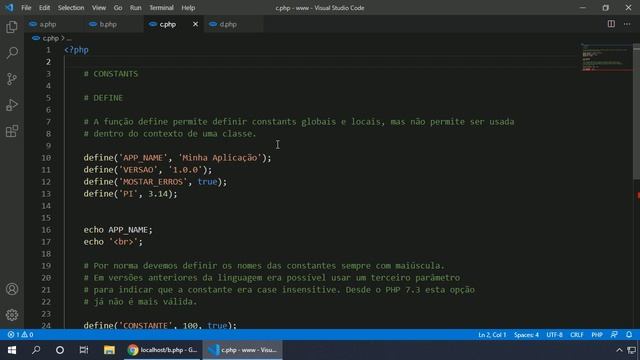Viewport: 640px width, 360px height.
Task: Open Cortana circle on taskbar
Action: tap(60, 350)
